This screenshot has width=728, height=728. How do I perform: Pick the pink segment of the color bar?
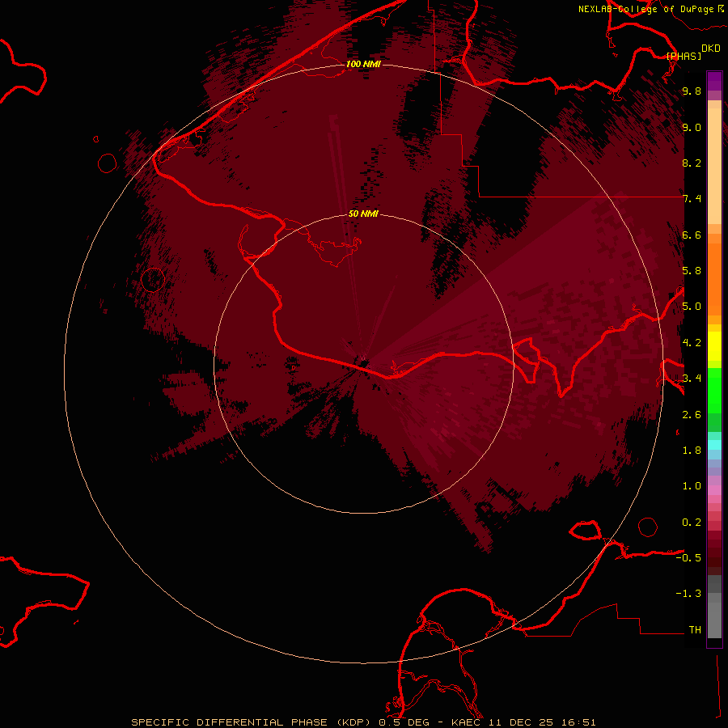pos(714,490)
